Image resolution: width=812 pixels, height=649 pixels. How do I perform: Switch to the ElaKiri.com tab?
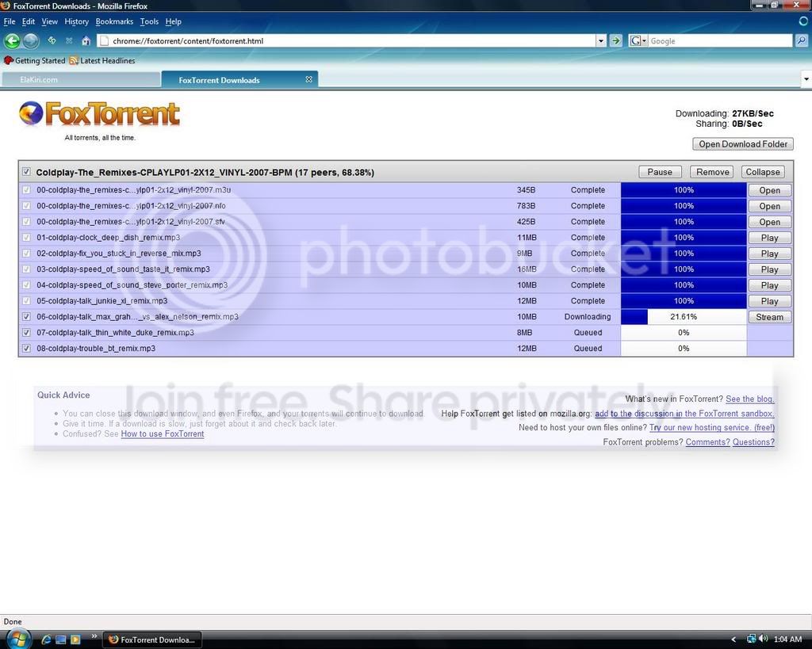tap(82, 79)
